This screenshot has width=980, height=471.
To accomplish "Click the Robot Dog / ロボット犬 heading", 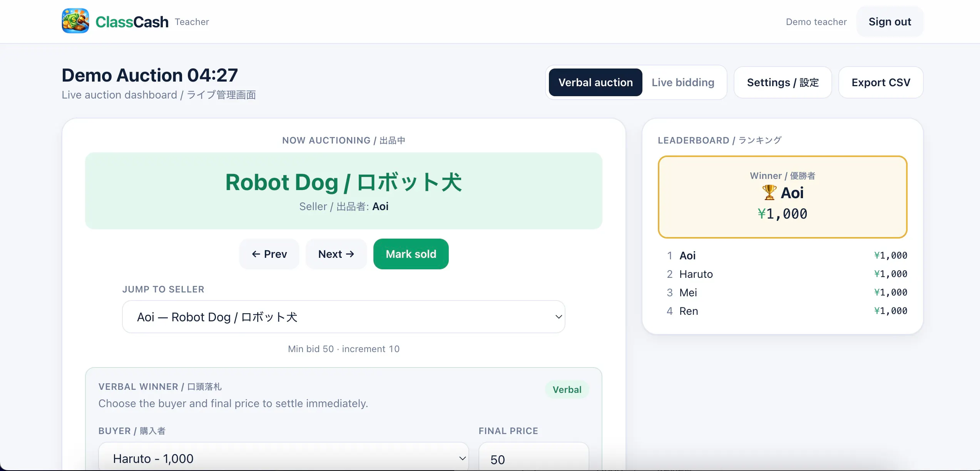I will pyautogui.click(x=343, y=182).
